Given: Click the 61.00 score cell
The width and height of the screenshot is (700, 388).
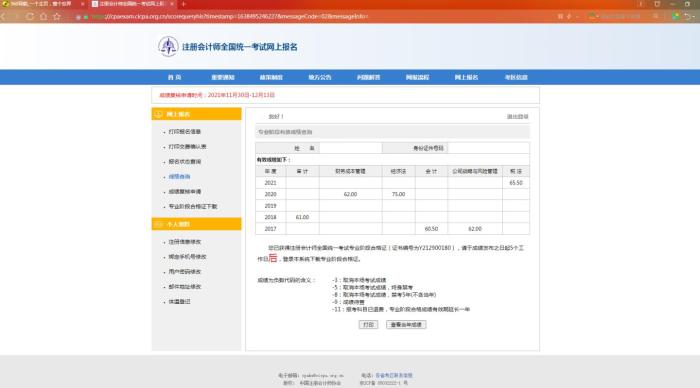Looking at the screenshot, I should [x=302, y=217].
